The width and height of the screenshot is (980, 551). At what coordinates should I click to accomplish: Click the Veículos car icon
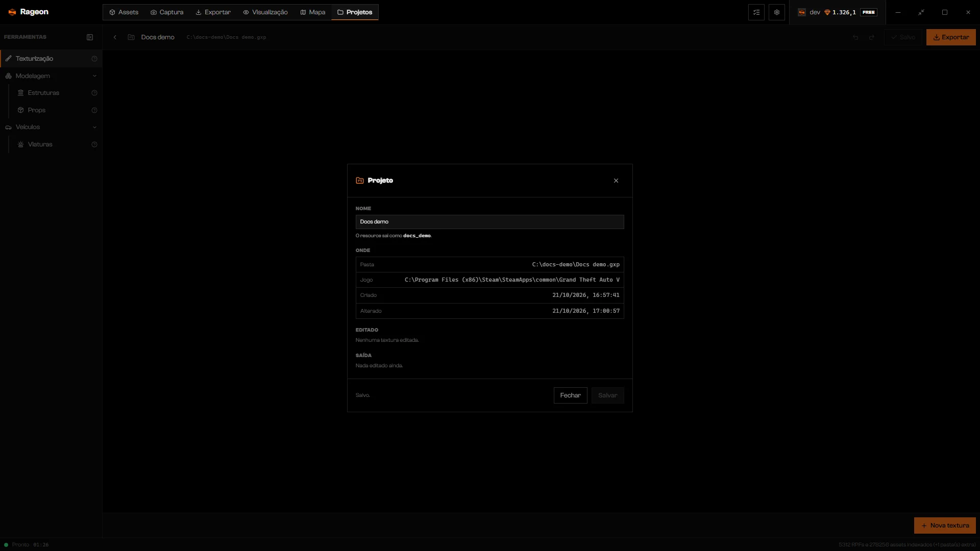coord(9,127)
